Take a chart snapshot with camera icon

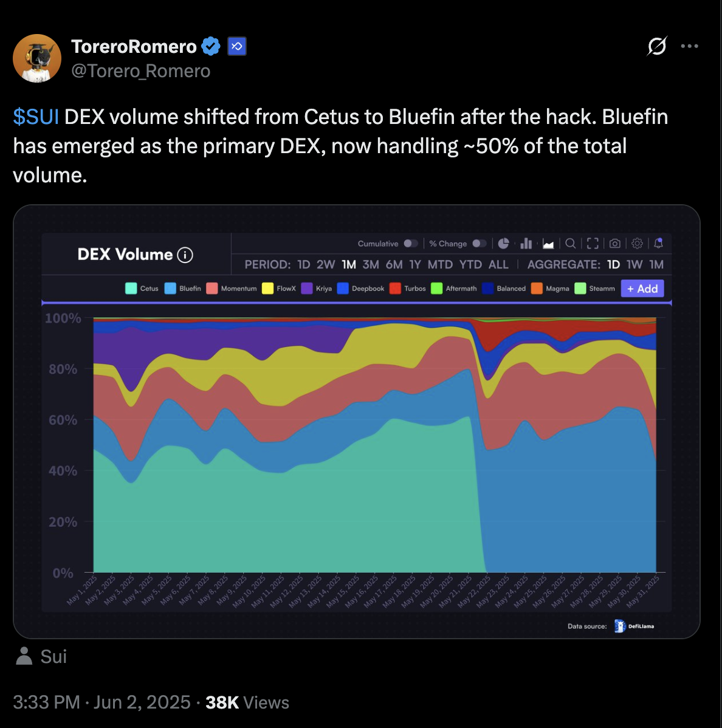coord(615,243)
